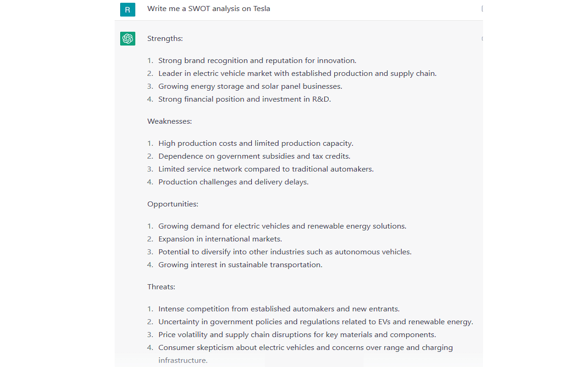Click the line about intense competition from automakers
The width and height of the screenshot is (588, 367).
pos(279,309)
